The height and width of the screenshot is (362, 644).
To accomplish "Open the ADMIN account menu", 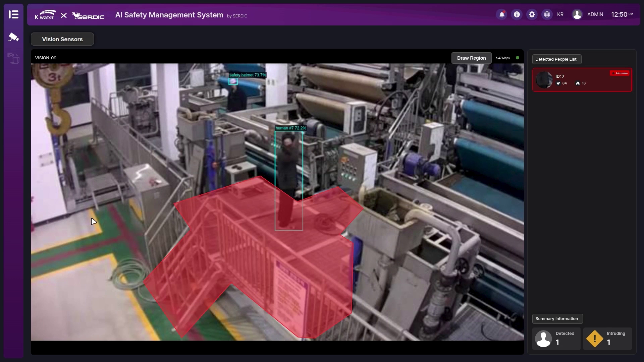I will (x=595, y=14).
